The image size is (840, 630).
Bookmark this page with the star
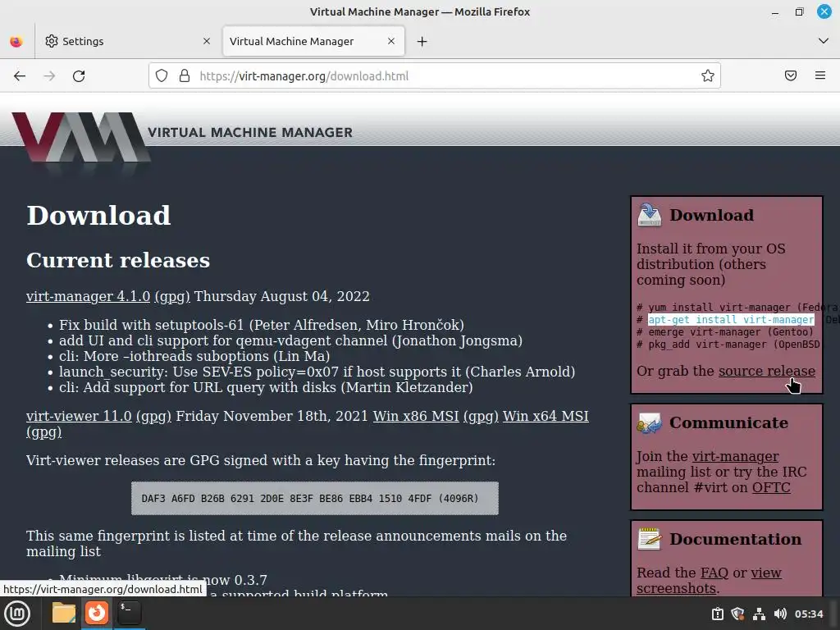pyautogui.click(x=708, y=75)
